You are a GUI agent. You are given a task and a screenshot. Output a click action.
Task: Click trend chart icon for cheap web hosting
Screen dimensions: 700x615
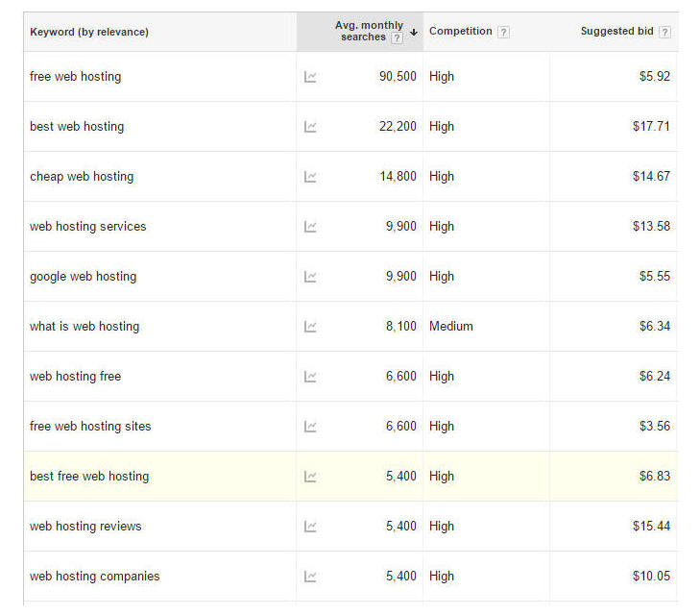[310, 177]
